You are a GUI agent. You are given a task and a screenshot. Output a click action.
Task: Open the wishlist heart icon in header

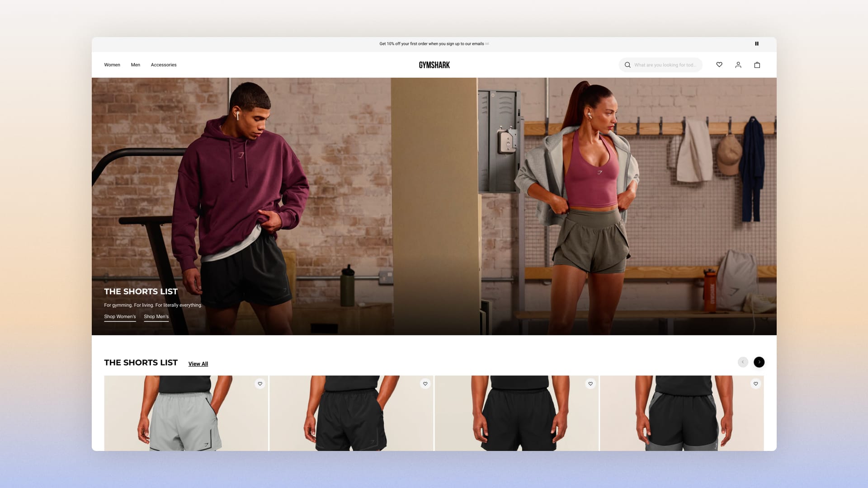(x=719, y=65)
